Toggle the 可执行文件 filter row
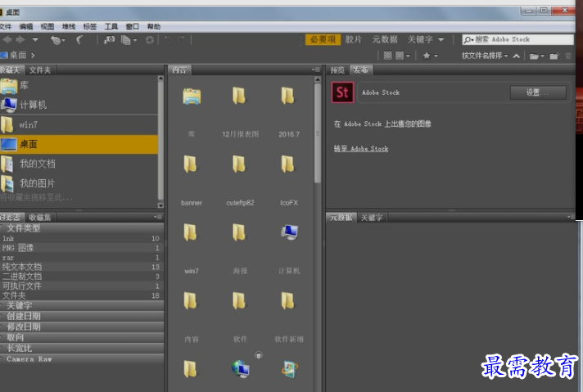This screenshot has width=583, height=392. [82, 286]
